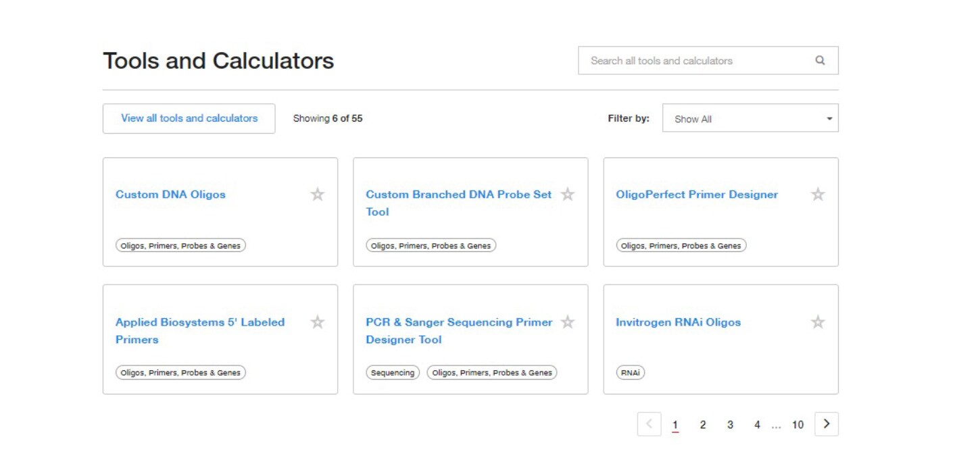Viewport: 980px width, 458px height.
Task: Click Oligos tag on Custom Branched DNA card
Action: (x=431, y=246)
